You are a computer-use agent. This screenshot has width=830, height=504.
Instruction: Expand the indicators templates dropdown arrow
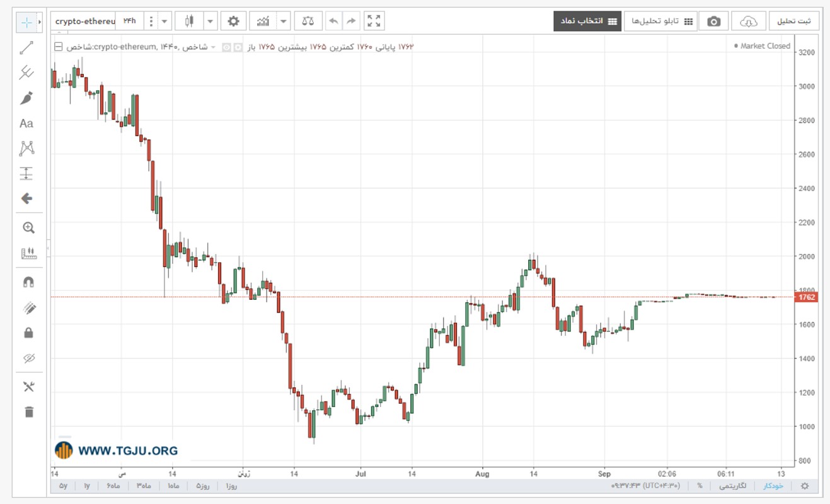point(284,21)
